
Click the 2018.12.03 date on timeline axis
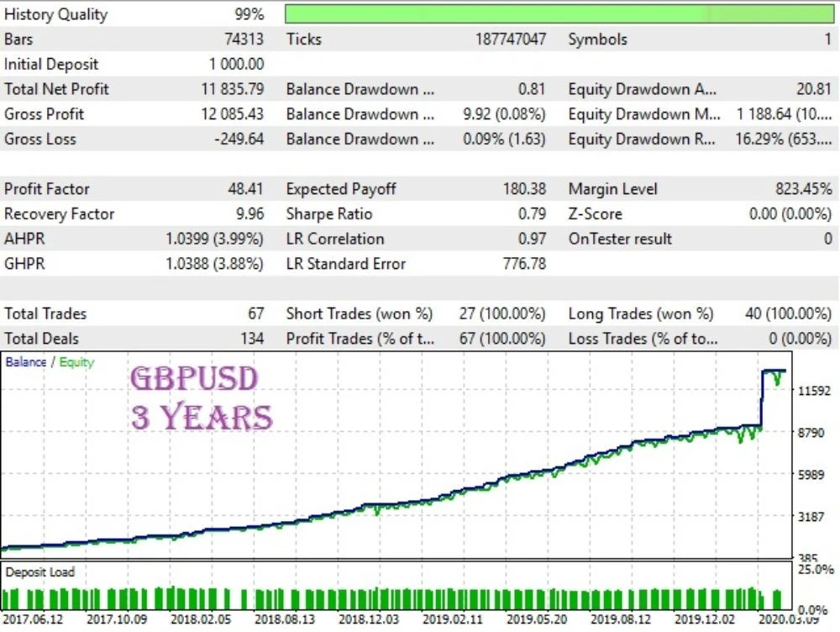(369, 619)
